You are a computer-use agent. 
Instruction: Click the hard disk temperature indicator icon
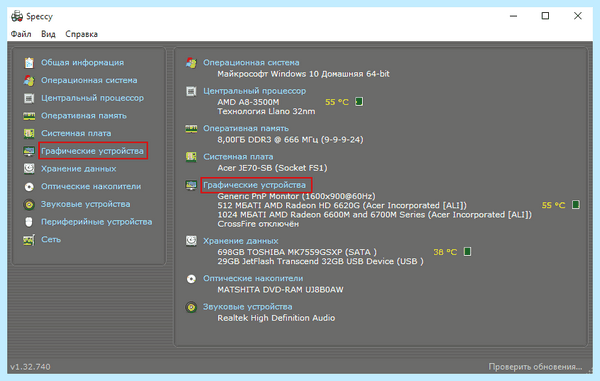coord(467,252)
